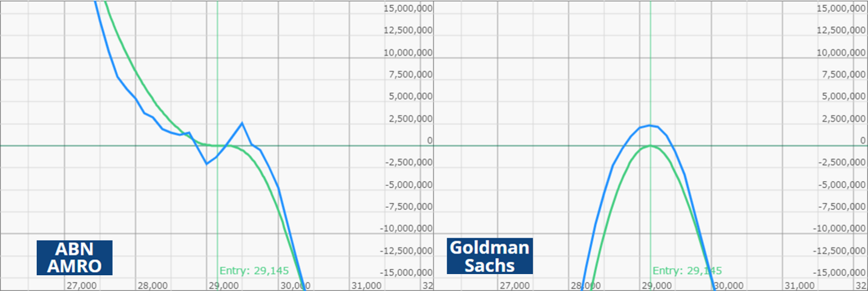Click the 7,500,000 y-axis label in the left chart

coord(412,75)
